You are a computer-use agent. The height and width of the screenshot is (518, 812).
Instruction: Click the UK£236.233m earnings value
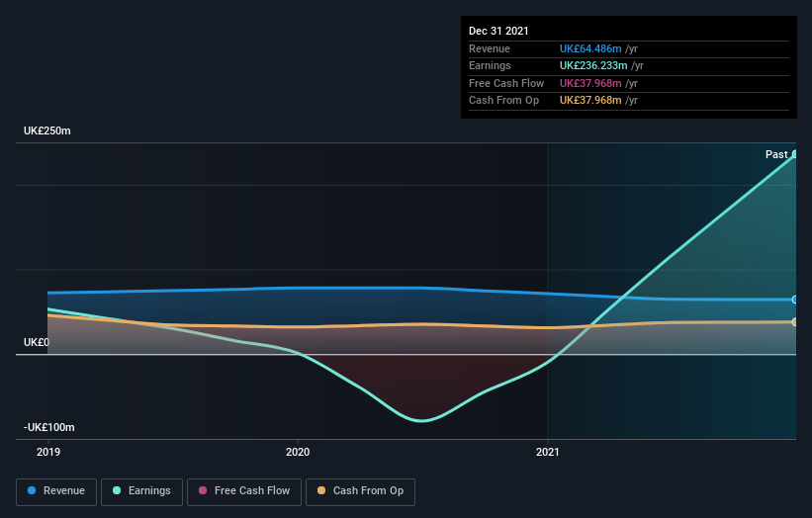[593, 65]
